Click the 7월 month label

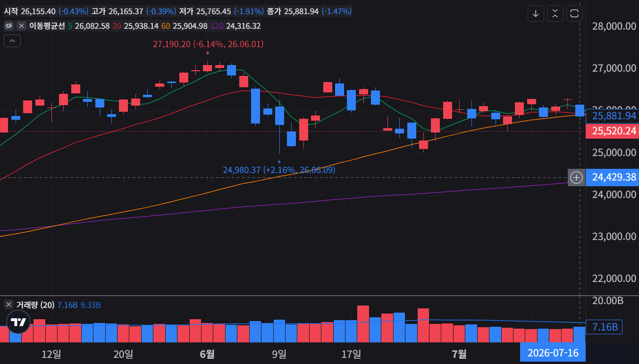coord(459,354)
